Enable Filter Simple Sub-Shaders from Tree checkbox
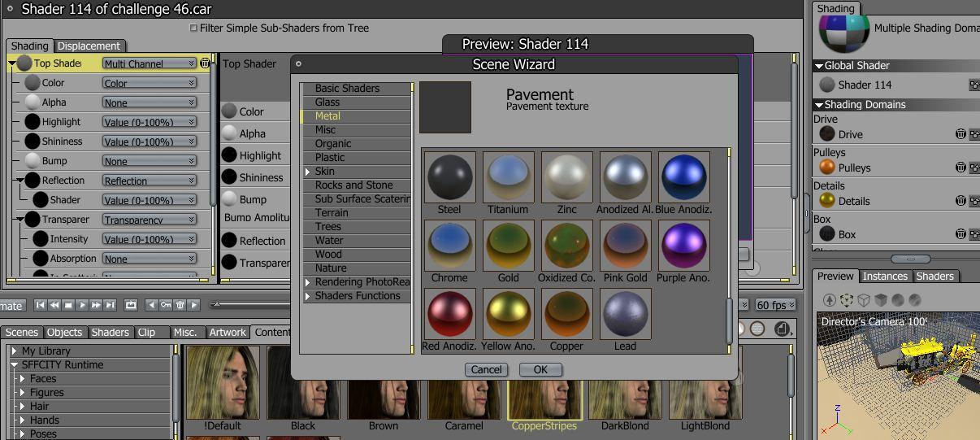The image size is (980, 440). coord(193,28)
